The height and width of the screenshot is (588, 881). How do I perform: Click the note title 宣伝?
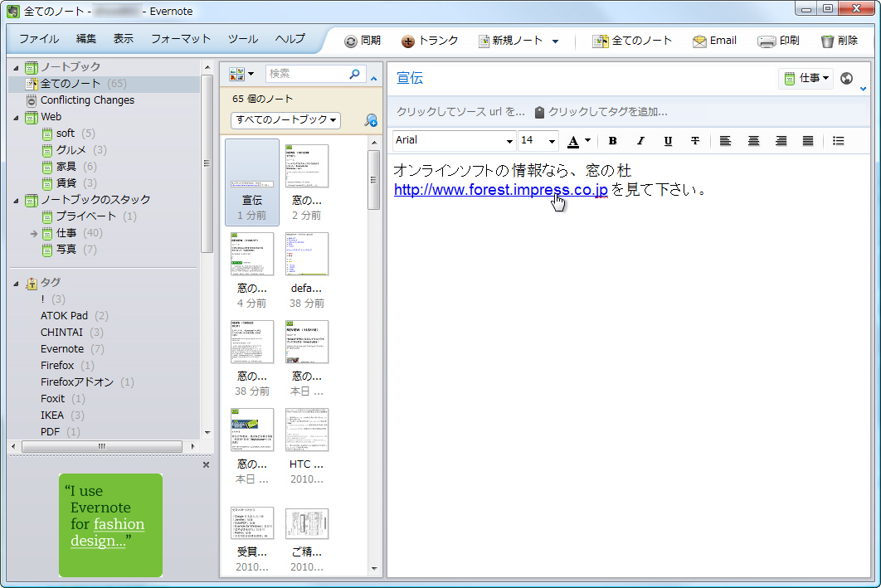pos(410,78)
